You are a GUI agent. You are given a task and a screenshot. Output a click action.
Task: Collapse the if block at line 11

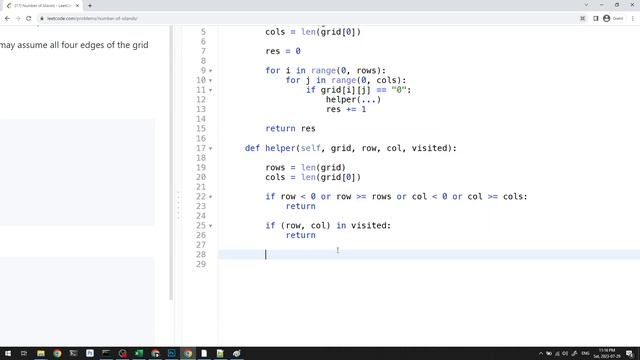point(211,90)
